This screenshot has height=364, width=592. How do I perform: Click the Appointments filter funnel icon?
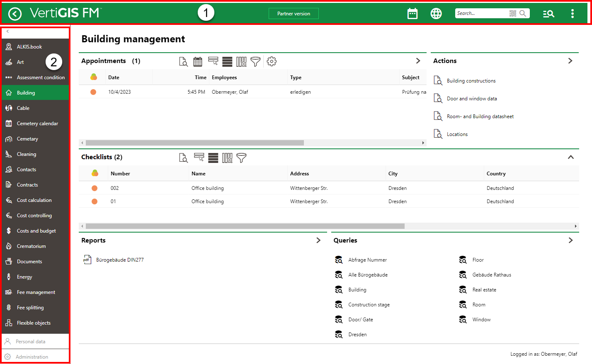point(256,62)
